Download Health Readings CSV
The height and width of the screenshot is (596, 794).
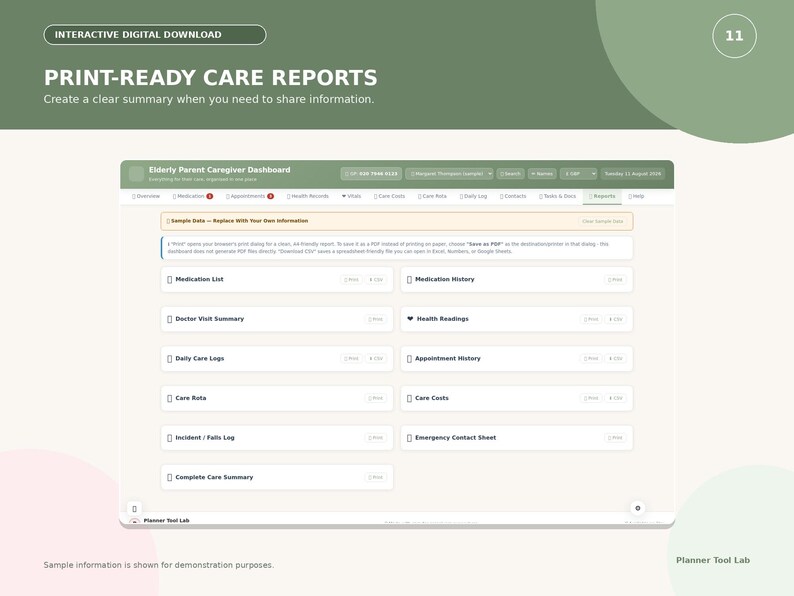pyautogui.click(x=615, y=319)
